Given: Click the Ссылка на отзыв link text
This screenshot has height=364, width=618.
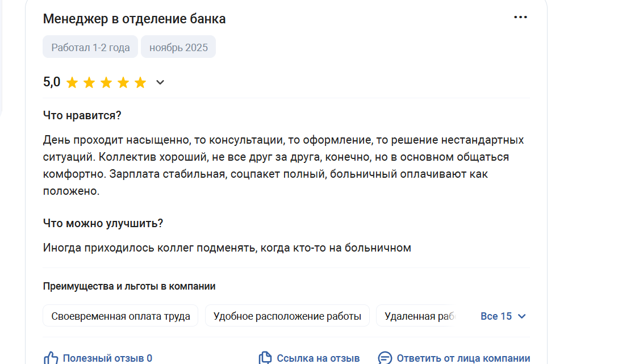Looking at the screenshot, I should pos(318,358).
